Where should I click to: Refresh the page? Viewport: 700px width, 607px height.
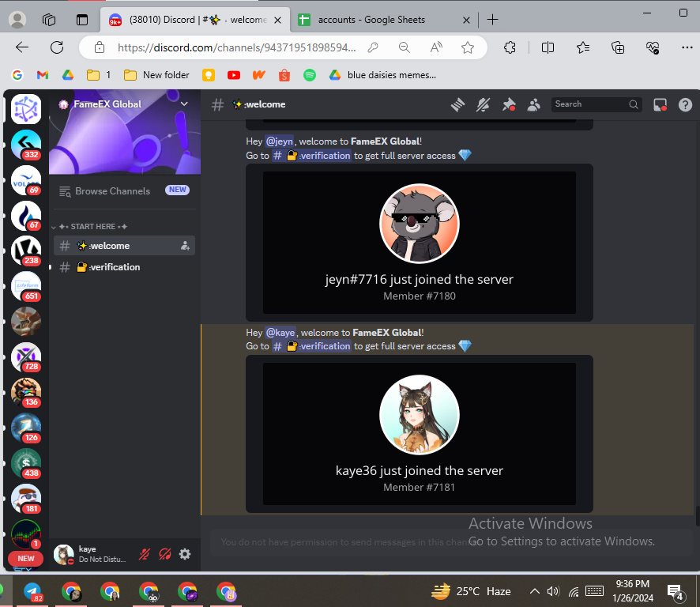[x=57, y=47]
